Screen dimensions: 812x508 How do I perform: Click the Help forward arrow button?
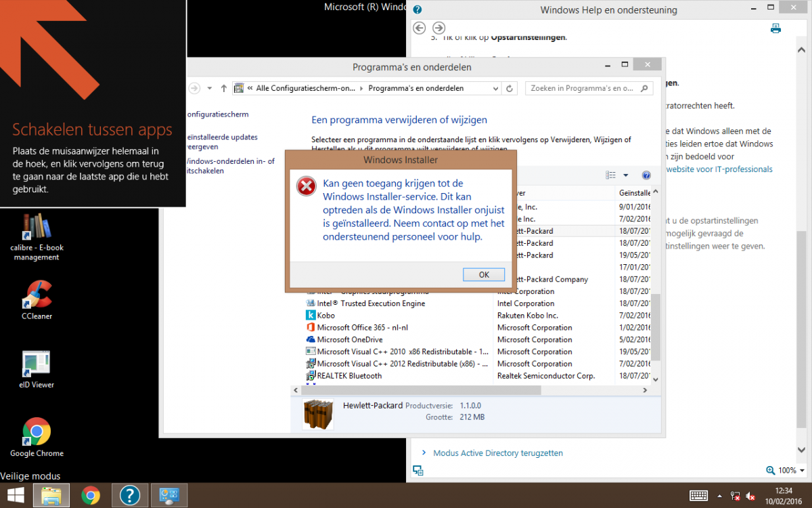[439, 28]
